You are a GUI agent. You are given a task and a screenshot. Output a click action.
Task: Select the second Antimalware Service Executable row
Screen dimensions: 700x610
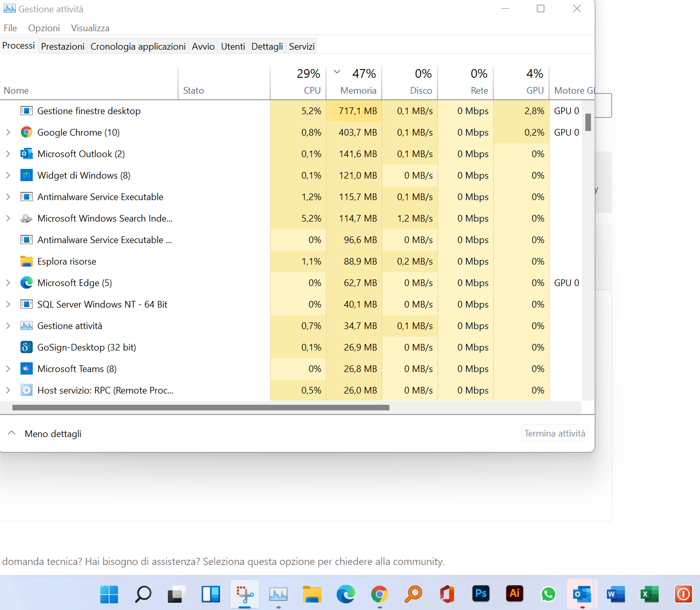click(291, 240)
